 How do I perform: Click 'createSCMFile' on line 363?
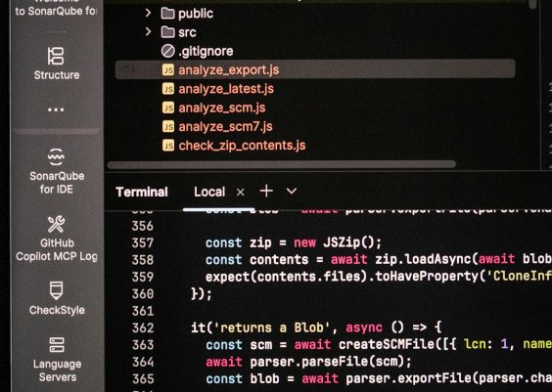(x=387, y=344)
